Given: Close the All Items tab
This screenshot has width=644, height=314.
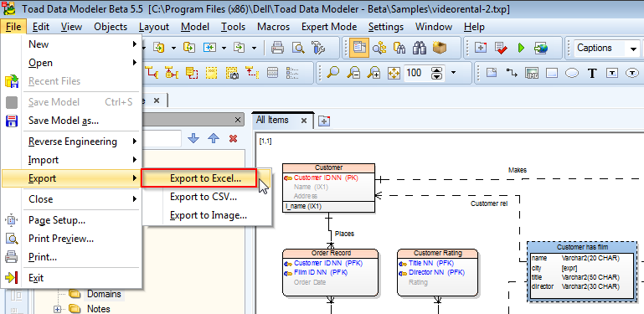Looking at the screenshot, I should point(304,121).
